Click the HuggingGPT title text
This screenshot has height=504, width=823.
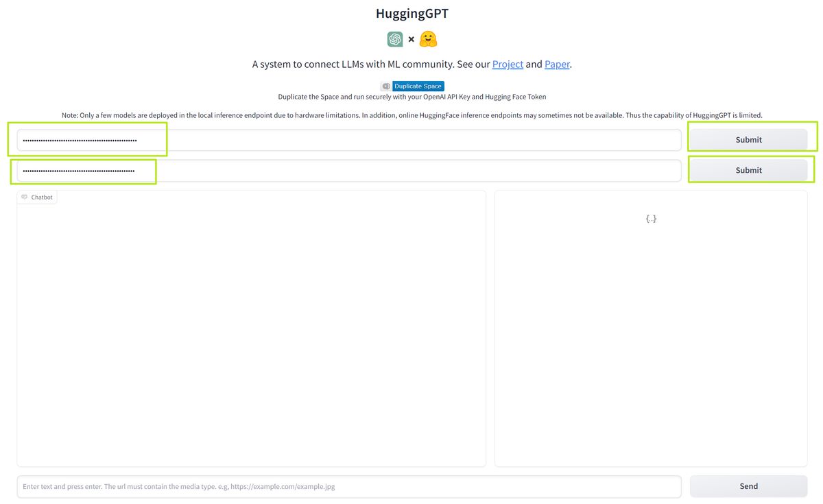pyautogui.click(x=412, y=14)
